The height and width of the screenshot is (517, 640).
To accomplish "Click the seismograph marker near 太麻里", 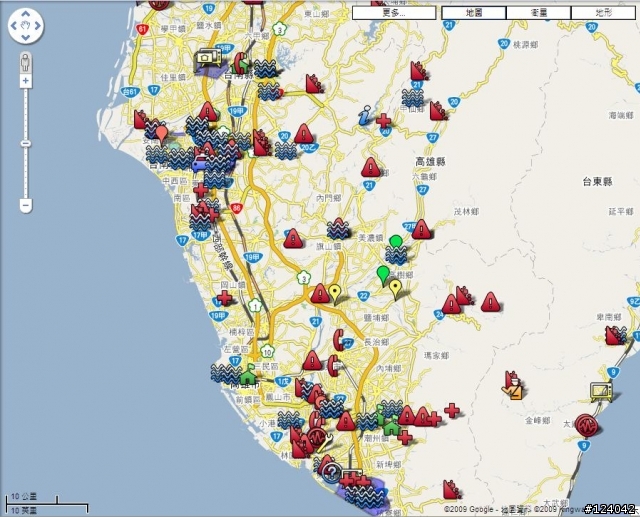I will tap(587, 425).
